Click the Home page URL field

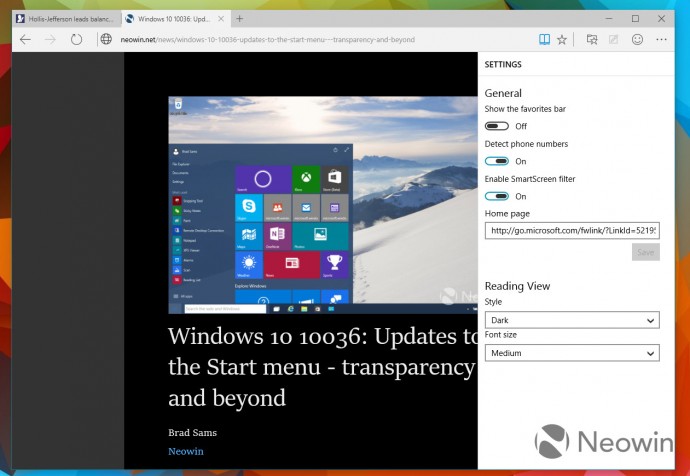click(571, 230)
